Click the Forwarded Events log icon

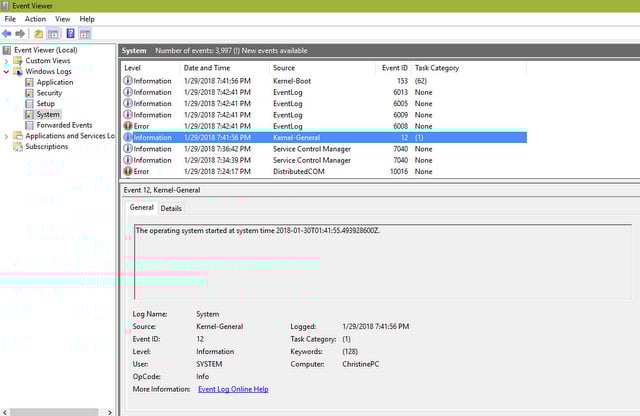[x=29, y=125]
